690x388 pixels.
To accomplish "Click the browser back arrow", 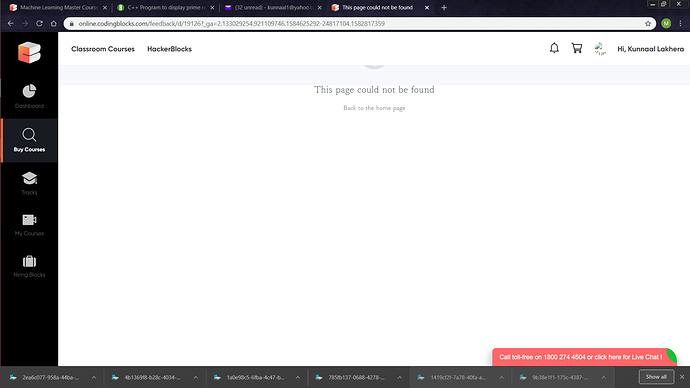I will pyautogui.click(x=11, y=23).
